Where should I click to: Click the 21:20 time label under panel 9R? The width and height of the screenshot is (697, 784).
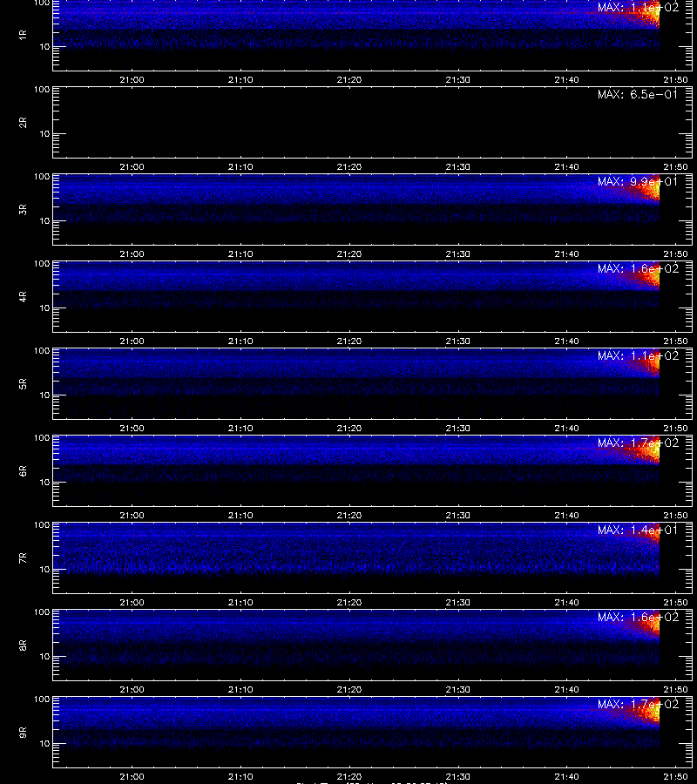click(349, 777)
